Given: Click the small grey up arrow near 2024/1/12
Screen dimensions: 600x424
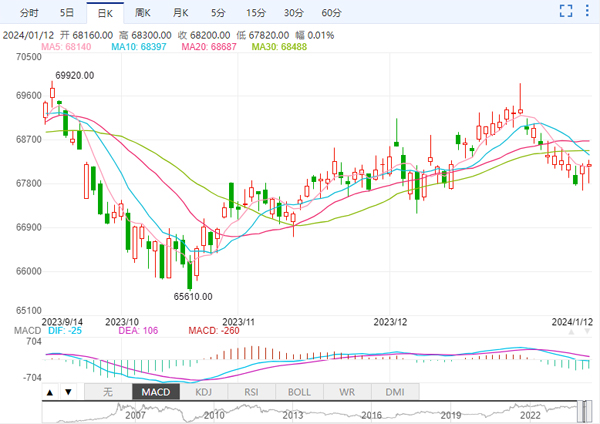Looking at the screenshot, I should click(x=571, y=332).
